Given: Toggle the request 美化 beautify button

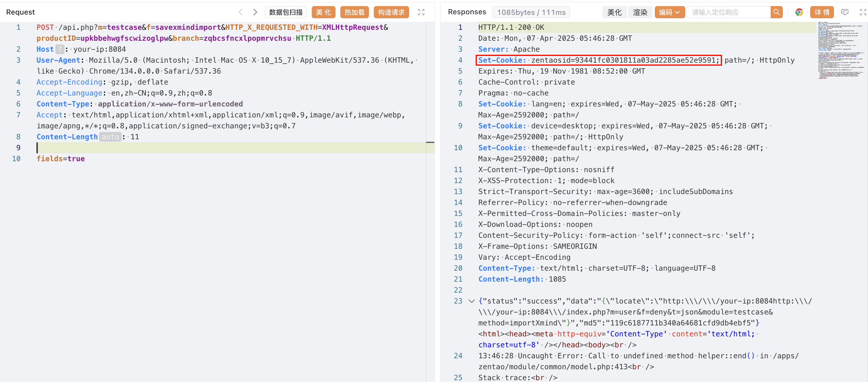Looking at the screenshot, I should [x=323, y=12].
